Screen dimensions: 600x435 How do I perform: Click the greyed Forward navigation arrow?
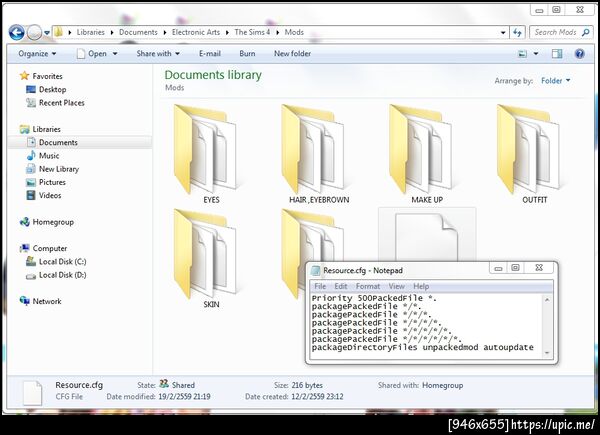point(34,33)
